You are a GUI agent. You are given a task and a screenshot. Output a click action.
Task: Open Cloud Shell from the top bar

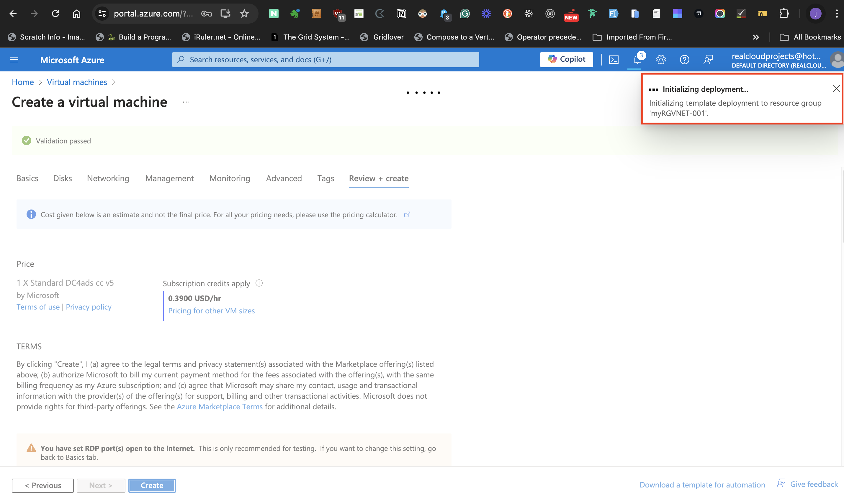tap(614, 60)
